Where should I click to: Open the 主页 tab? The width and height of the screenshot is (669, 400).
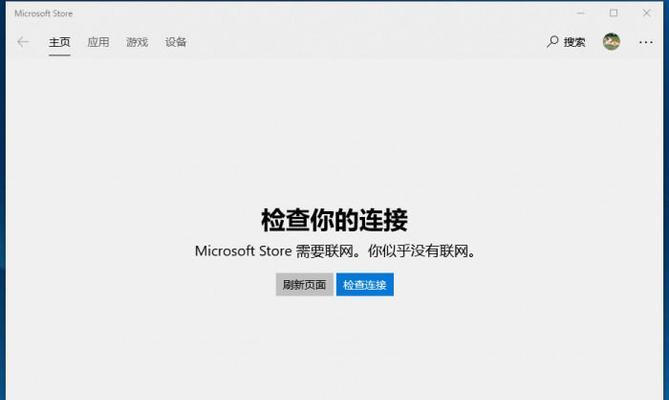pyautogui.click(x=59, y=42)
